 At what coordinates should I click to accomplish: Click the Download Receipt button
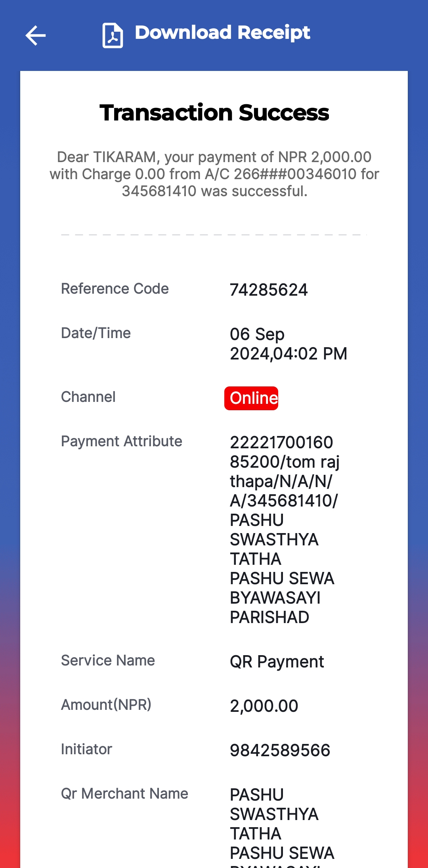point(206,35)
